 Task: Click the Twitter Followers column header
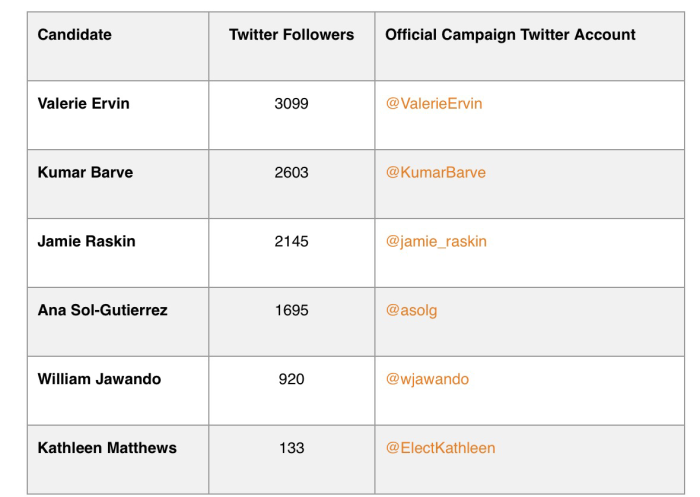[292, 34]
